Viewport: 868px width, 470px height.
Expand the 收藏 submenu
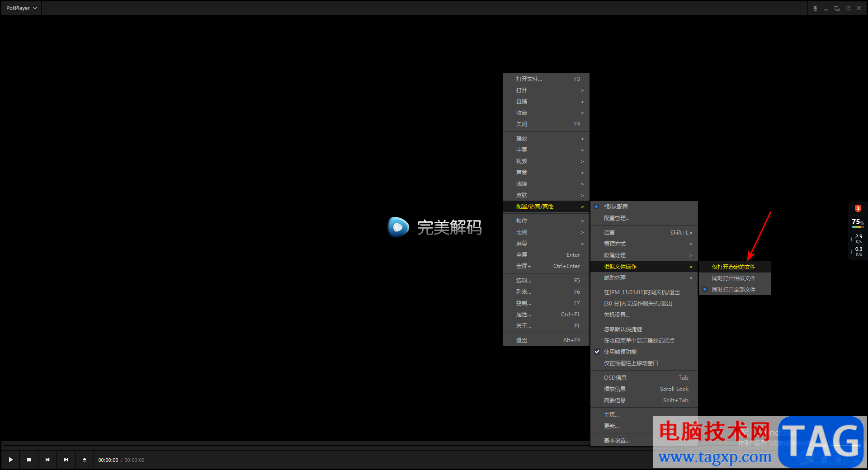pyautogui.click(x=546, y=113)
